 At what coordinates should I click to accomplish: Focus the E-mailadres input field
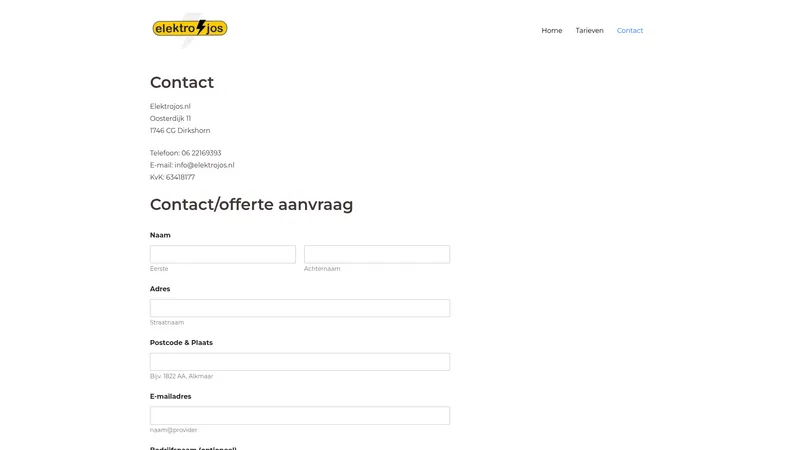point(299,415)
